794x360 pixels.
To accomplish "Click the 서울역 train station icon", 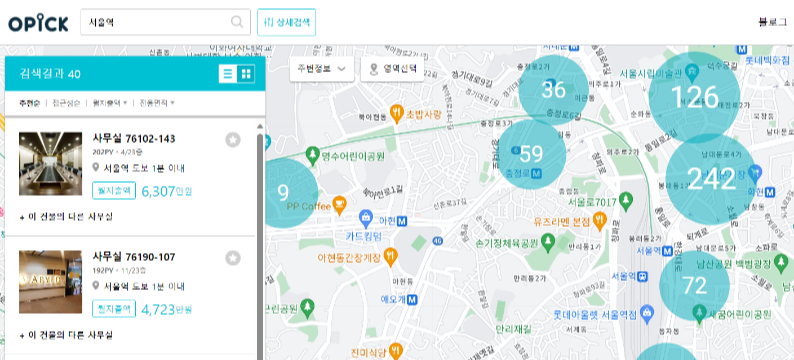I will (x=642, y=277).
